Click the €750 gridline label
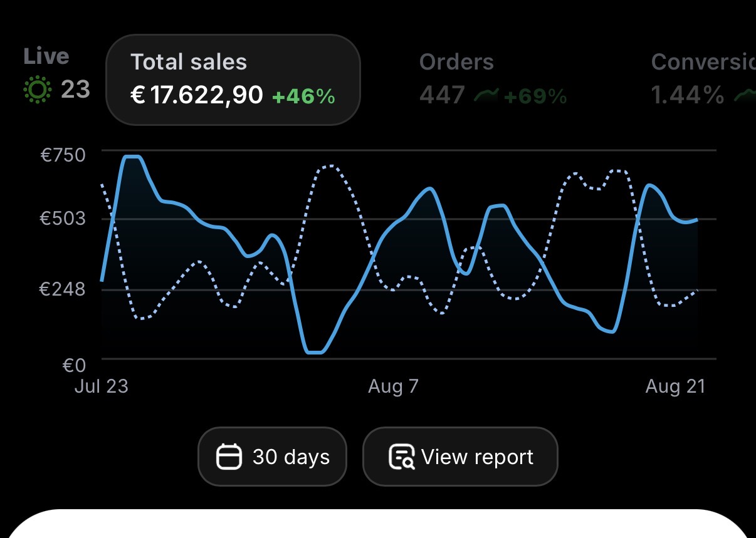The image size is (756, 538). [63, 155]
